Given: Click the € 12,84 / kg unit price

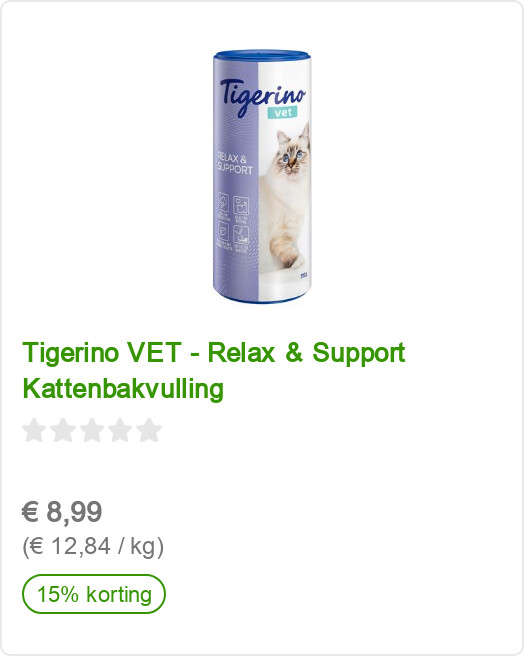Looking at the screenshot, I should point(93,546).
